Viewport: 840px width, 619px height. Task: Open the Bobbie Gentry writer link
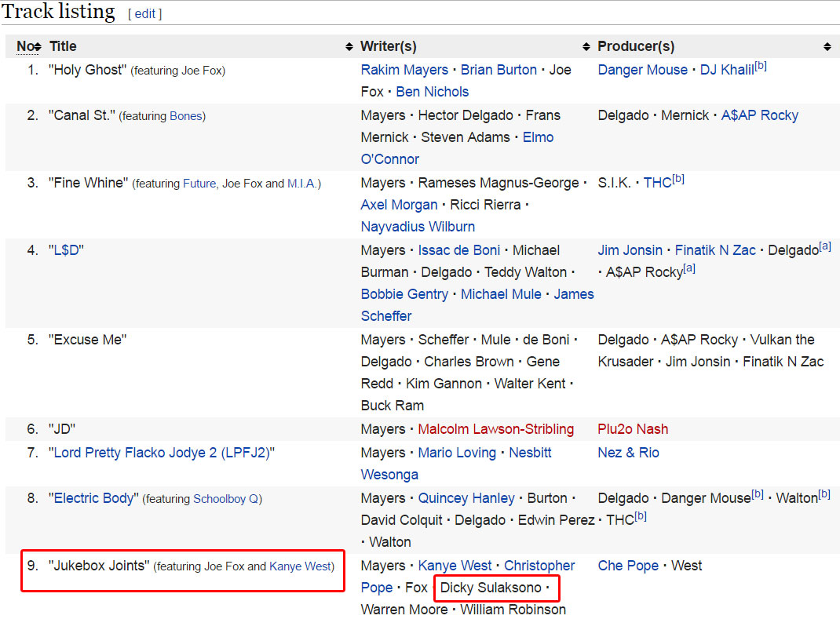point(404,294)
